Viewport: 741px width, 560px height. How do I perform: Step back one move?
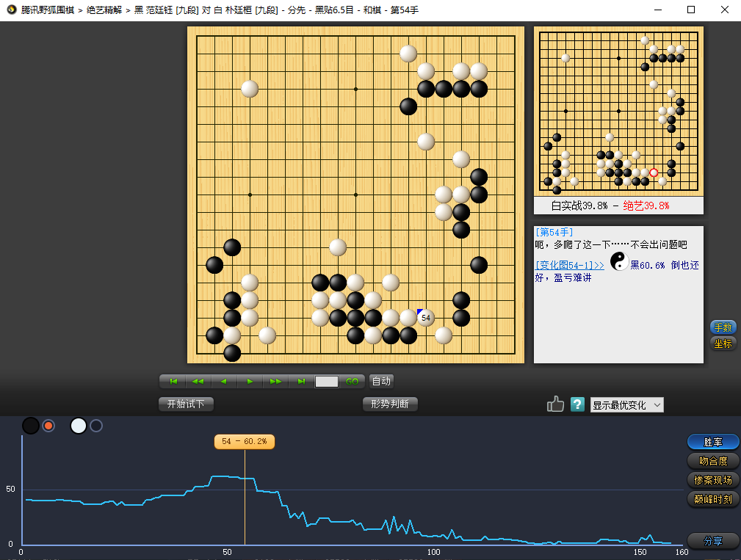click(x=223, y=382)
